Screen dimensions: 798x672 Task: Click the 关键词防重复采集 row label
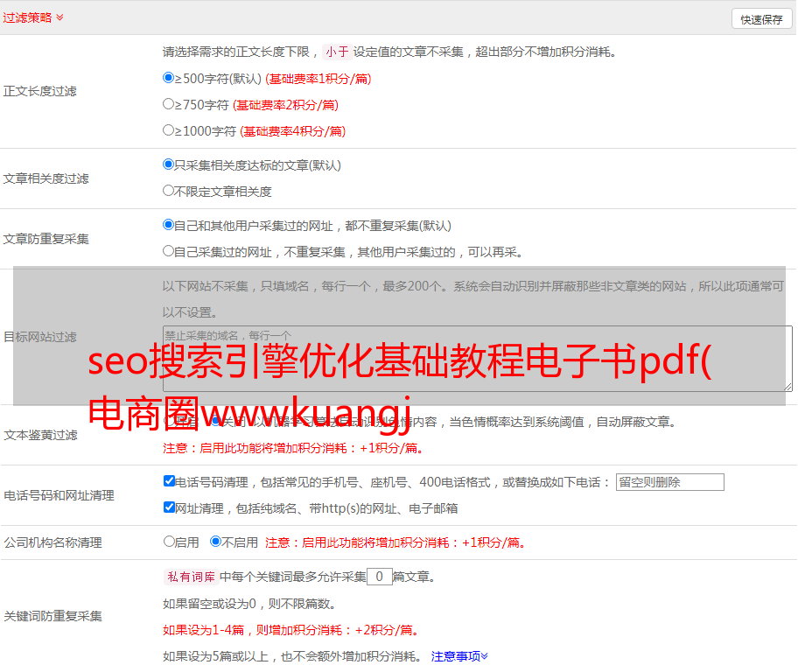(52, 616)
